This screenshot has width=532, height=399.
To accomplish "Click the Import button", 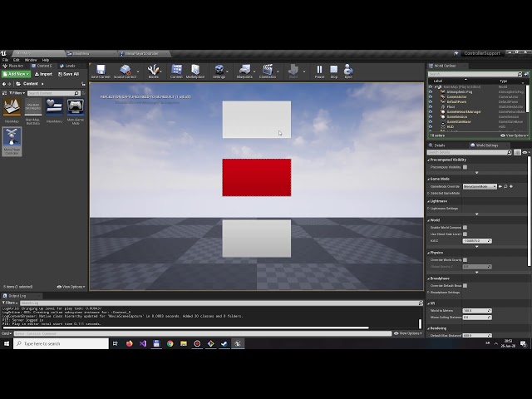I will pos(43,74).
